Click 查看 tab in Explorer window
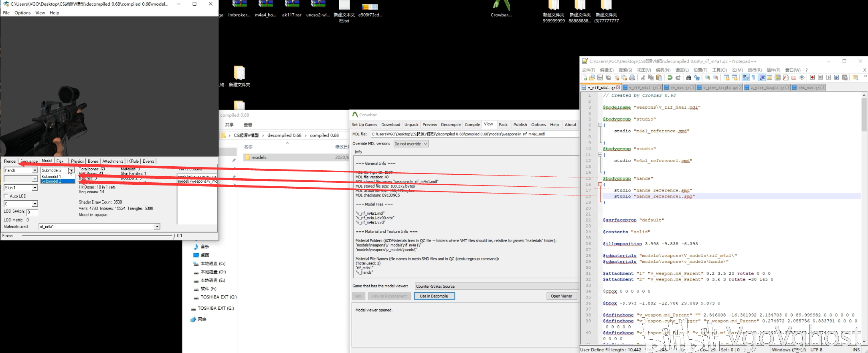Screen dimensions: 868x353 (x=248, y=125)
